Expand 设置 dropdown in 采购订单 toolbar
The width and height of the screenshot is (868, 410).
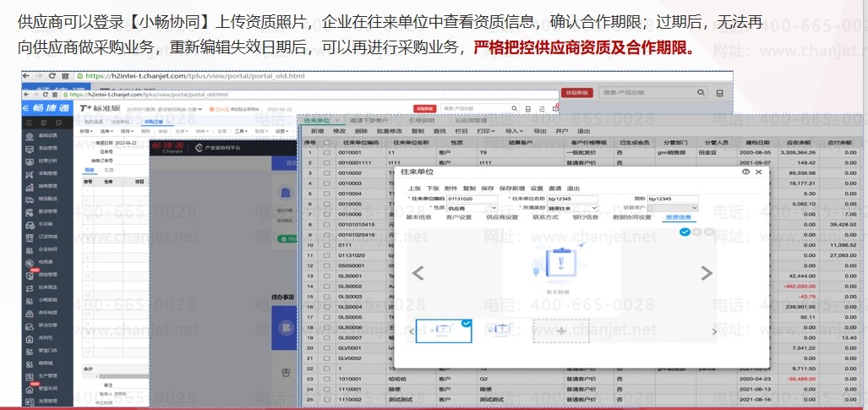pyautogui.click(x=282, y=131)
